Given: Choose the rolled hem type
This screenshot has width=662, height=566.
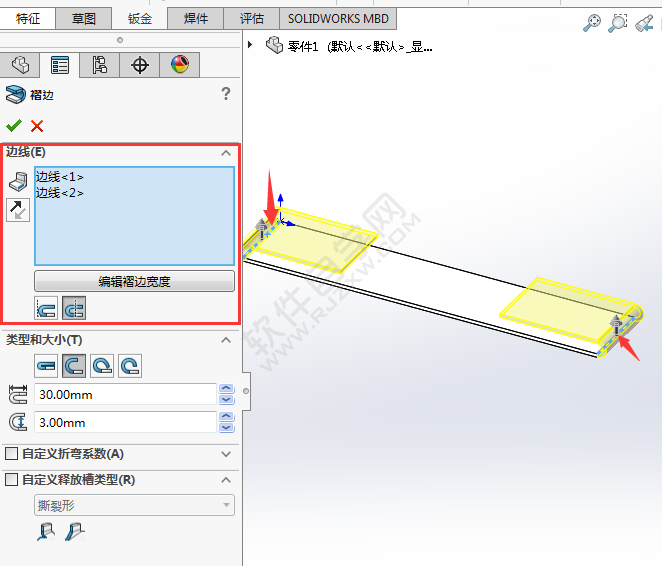Looking at the screenshot, I should point(130,366).
